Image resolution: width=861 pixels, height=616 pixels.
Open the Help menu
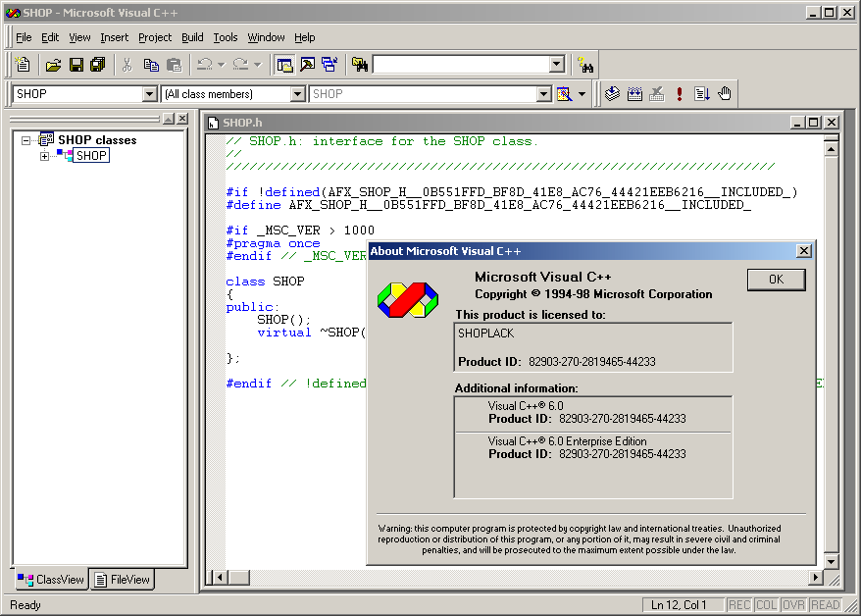click(305, 37)
